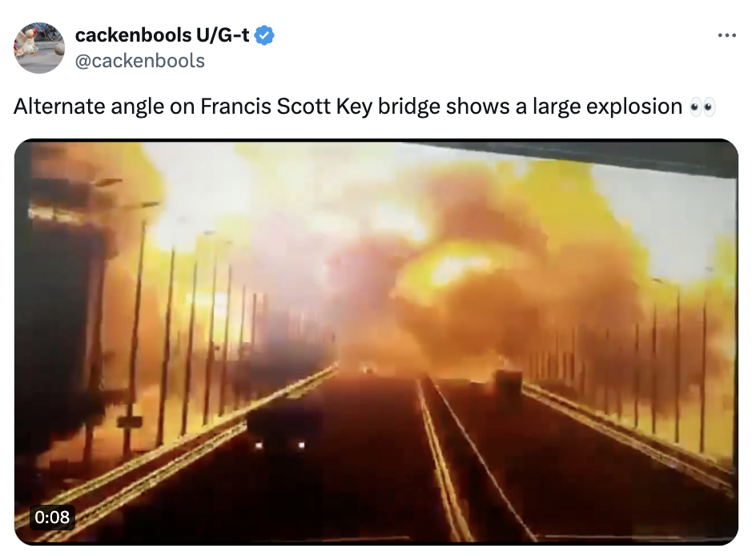Play the bridge explosion video
The image size is (756, 556).
[376, 342]
